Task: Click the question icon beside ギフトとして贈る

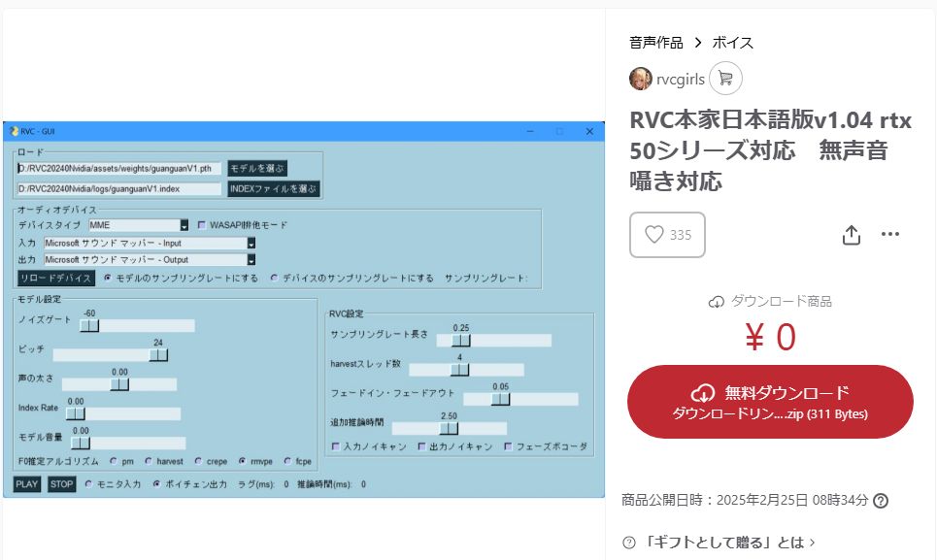Action: click(x=628, y=543)
